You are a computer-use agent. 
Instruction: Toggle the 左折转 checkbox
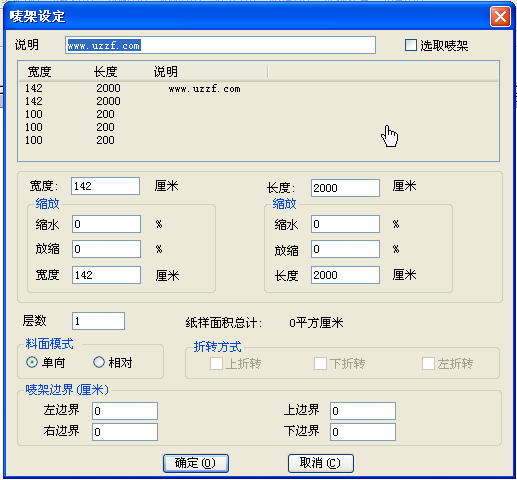pos(428,363)
